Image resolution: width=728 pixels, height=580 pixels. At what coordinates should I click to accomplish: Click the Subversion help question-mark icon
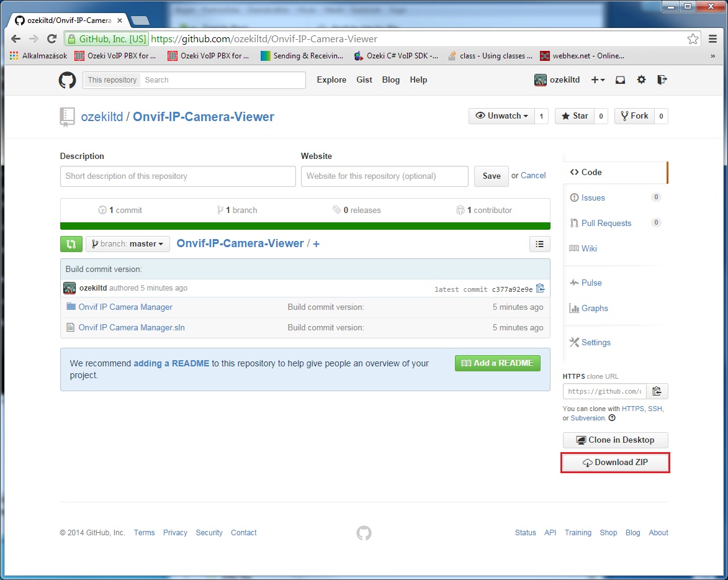612,417
